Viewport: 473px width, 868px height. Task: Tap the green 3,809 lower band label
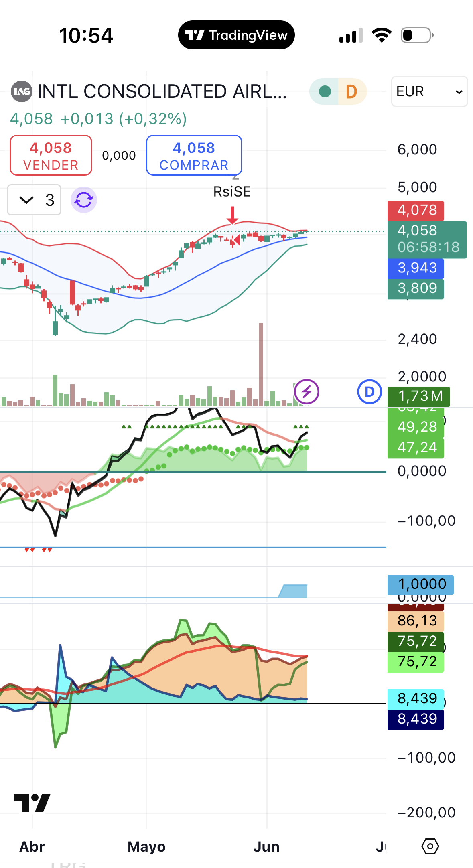(x=416, y=289)
